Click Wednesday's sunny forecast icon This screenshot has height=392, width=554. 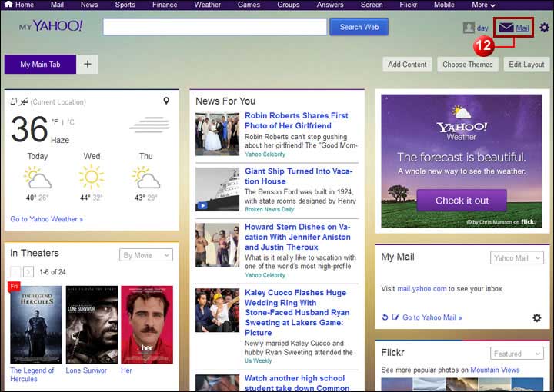coord(92,177)
